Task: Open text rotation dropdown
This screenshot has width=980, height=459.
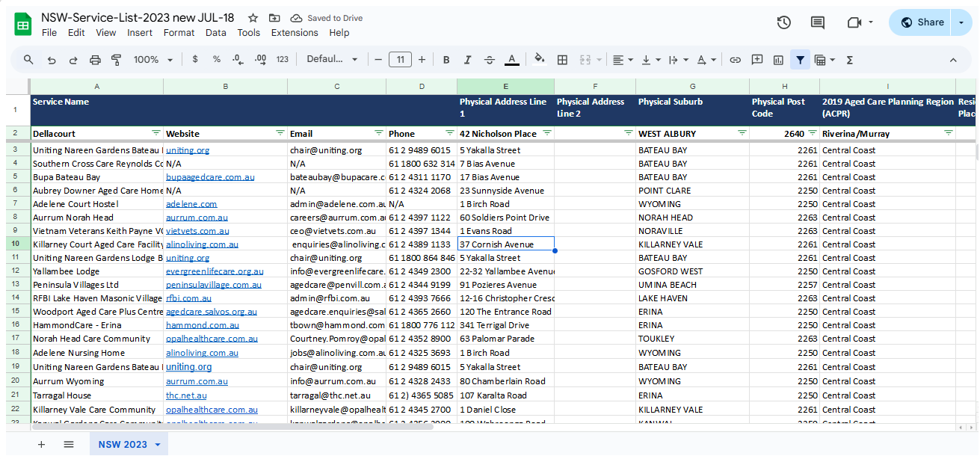Action: pos(706,60)
